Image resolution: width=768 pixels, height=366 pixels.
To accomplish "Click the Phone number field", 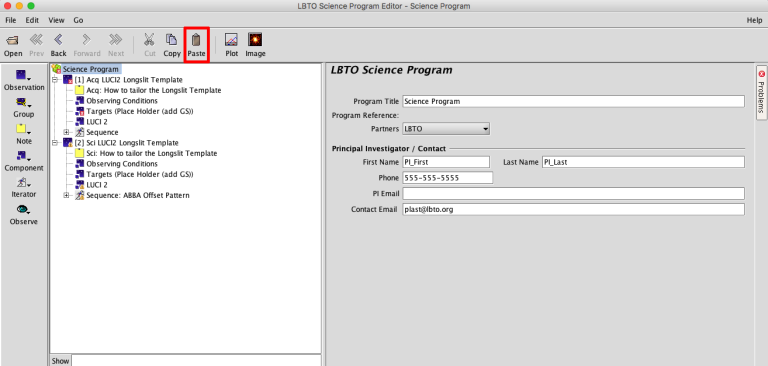I will (x=447, y=178).
